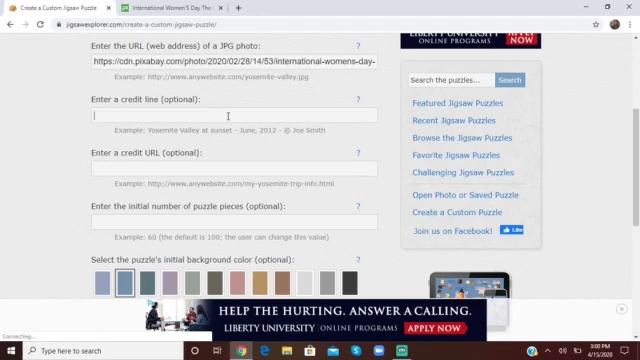
Task: Close the Create a Custom Jigsaw Puzzle tab
Action: (x=109, y=8)
